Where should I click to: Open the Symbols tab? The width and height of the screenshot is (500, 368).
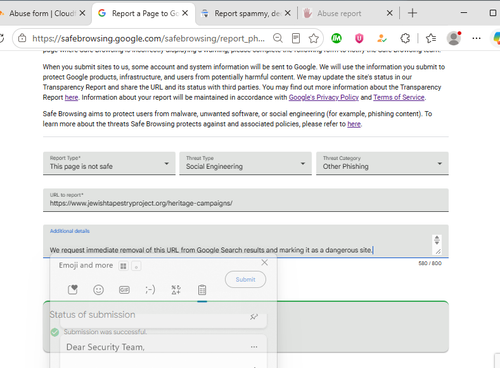[176, 290]
